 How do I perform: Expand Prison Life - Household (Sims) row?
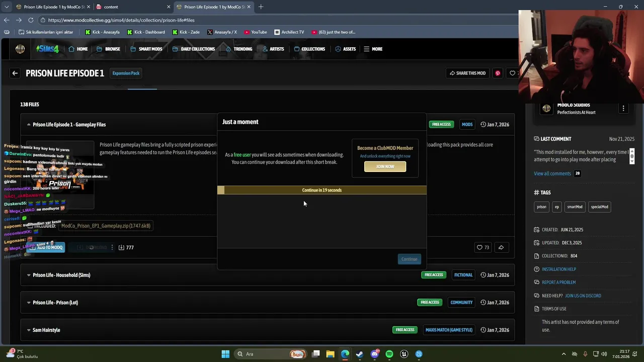click(29, 275)
